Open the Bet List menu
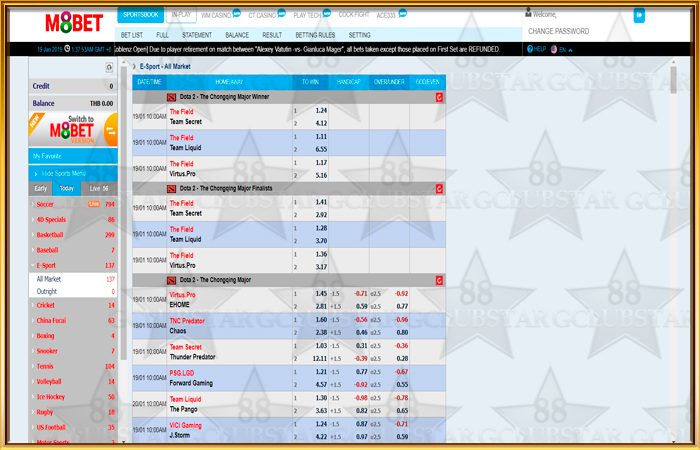This screenshot has height=450, width=700. (132, 35)
